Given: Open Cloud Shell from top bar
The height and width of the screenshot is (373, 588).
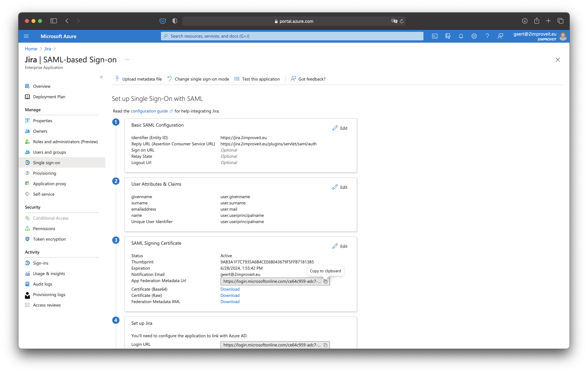Looking at the screenshot, I should 435,36.
